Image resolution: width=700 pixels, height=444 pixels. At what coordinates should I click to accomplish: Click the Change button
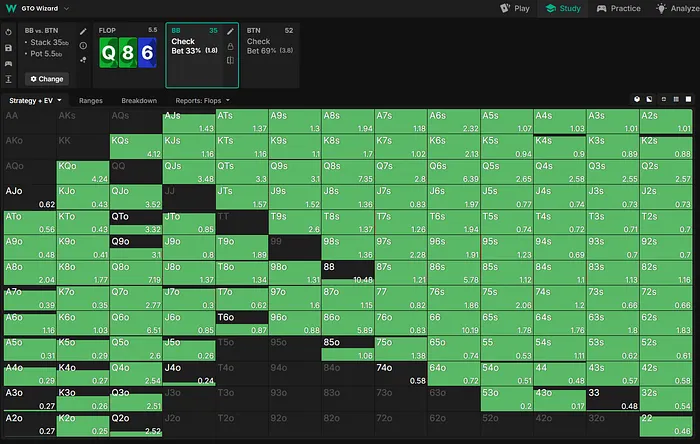46,78
